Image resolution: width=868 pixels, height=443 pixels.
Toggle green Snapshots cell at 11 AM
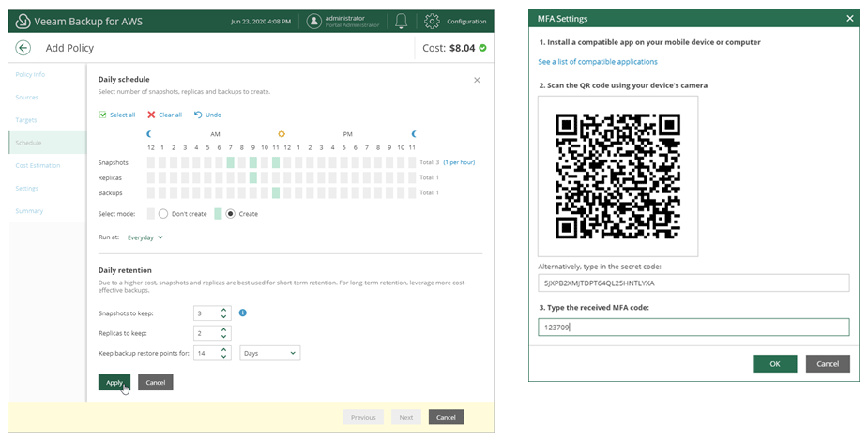[x=276, y=162]
